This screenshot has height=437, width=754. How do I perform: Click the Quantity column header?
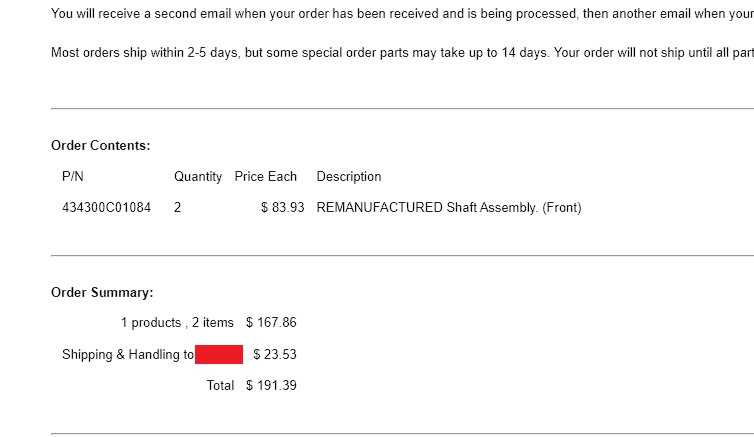tap(198, 177)
